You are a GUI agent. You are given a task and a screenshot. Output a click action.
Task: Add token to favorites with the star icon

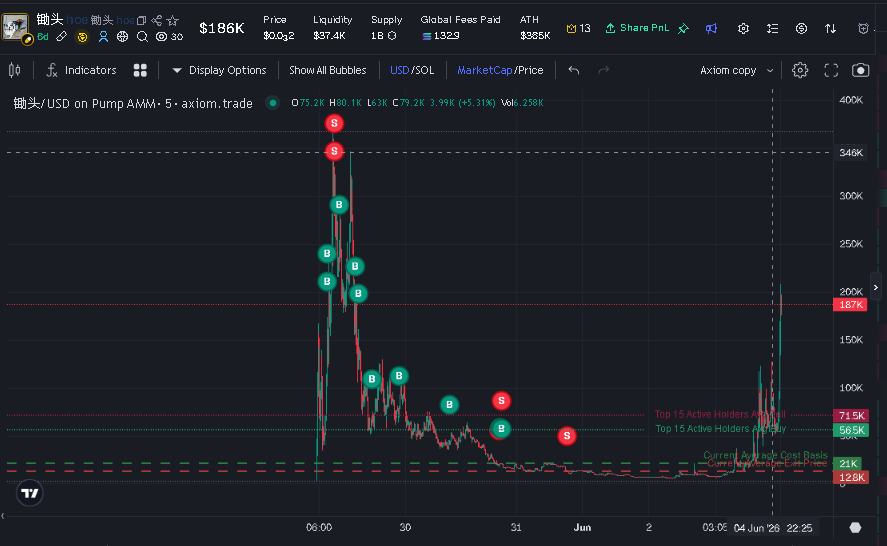[173, 21]
